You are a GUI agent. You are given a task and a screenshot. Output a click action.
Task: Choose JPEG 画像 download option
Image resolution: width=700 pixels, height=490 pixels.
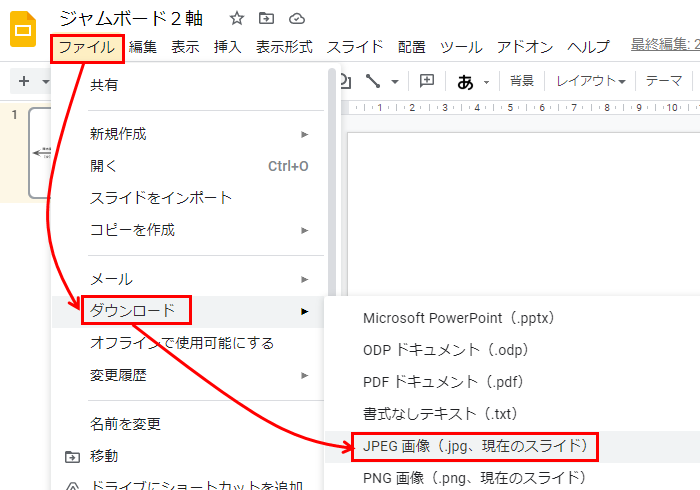coord(474,445)
